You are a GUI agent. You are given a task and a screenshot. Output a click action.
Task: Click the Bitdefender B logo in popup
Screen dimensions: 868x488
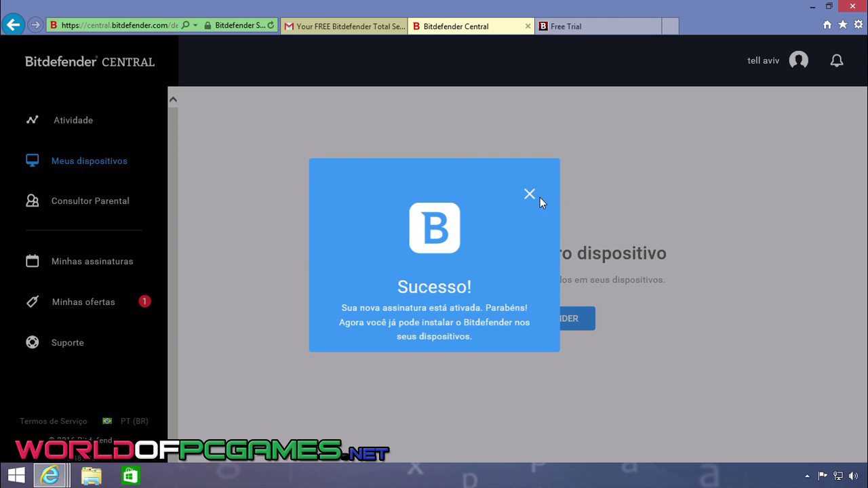[434, 228]
